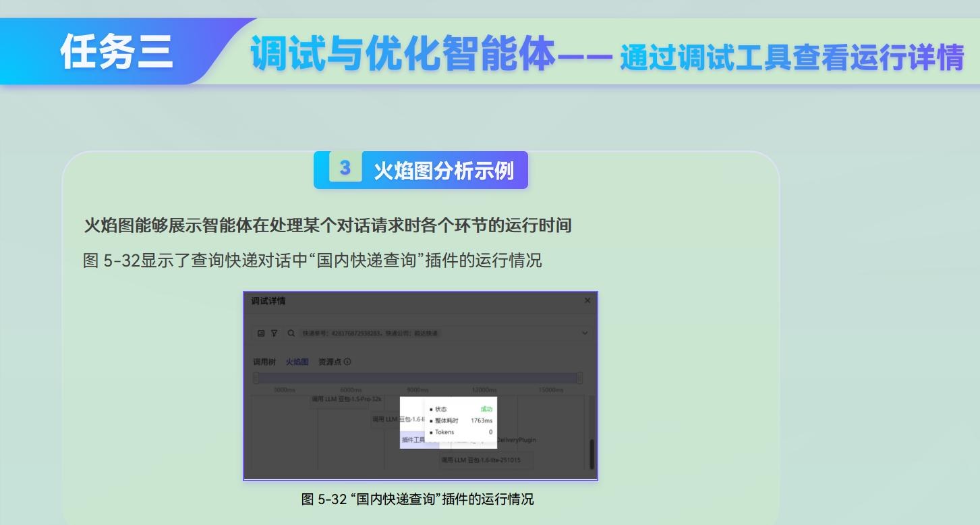Expand the query dropdown chevron
Viewport: 980px width, 525px height.
pos(585,333)
